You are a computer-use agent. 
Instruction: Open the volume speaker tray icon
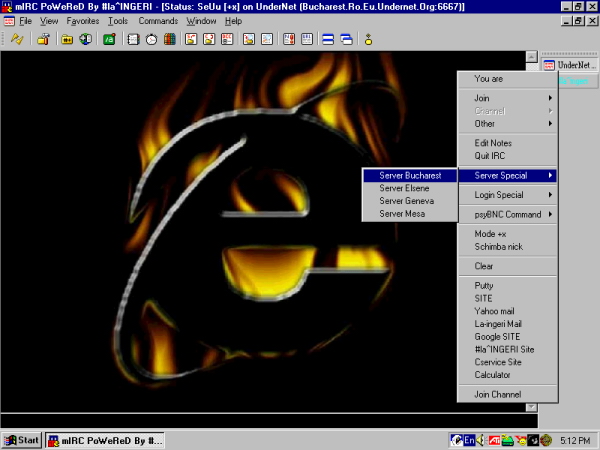[480, 440]
